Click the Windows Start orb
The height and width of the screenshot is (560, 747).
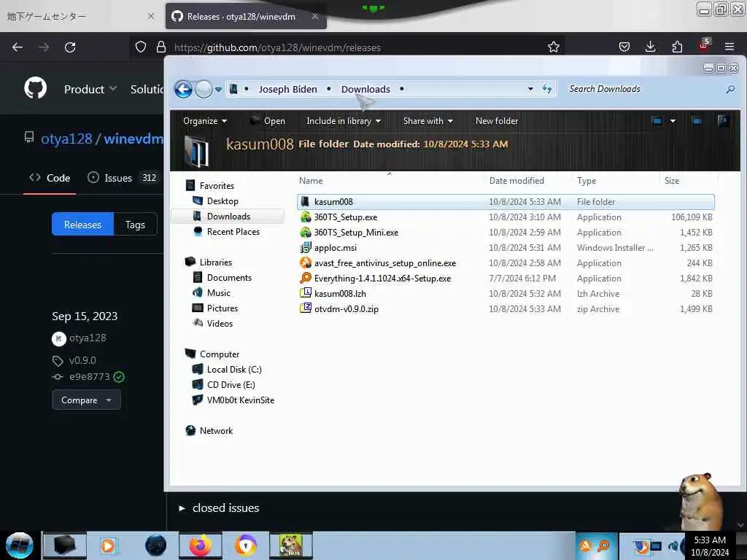[x=20, y=545]
